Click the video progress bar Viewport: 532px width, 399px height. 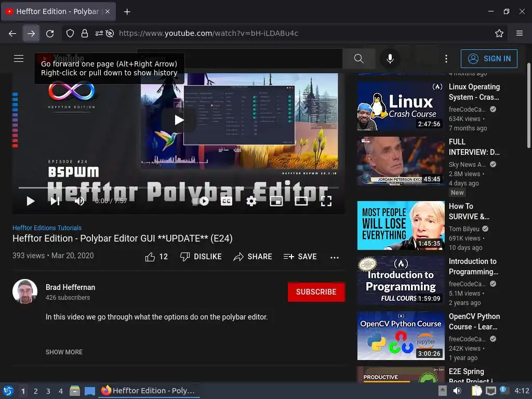(179, 188)
